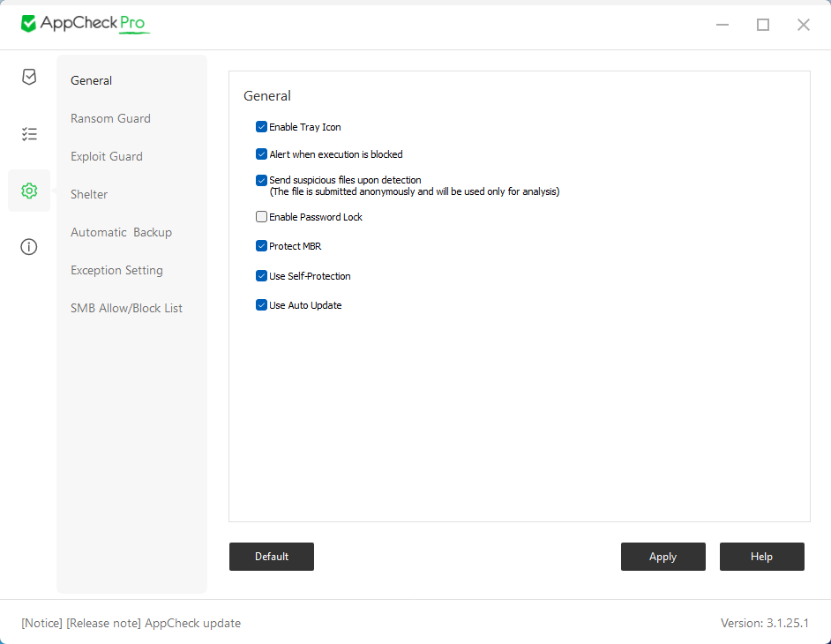Toggle Use Auto Update checkbox
The width and height of the screenshot is (831, 644).
tap(261, 304)
